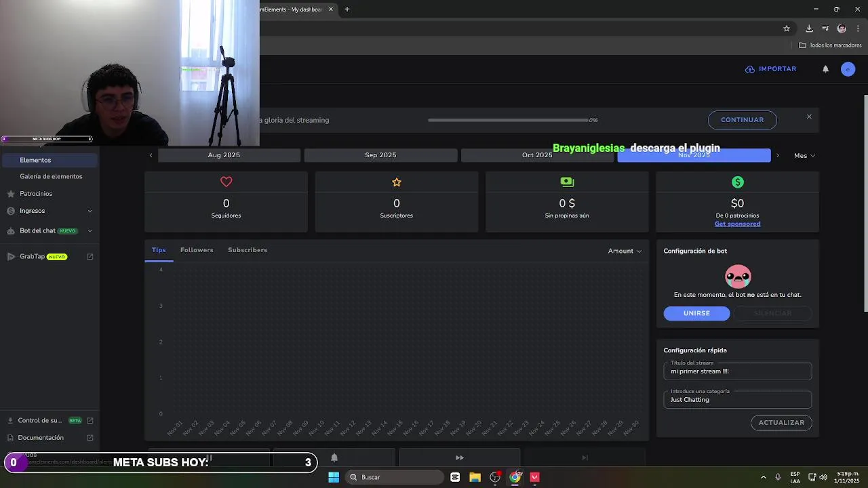Select the Aug 2025 month
Screen dimensions: 868x488
coord(229,155)
